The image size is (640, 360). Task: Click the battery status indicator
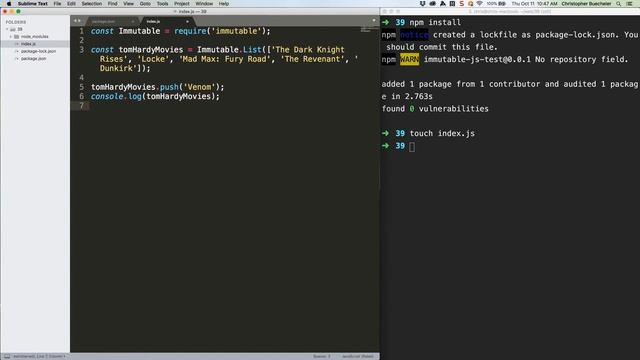point(496,3)
